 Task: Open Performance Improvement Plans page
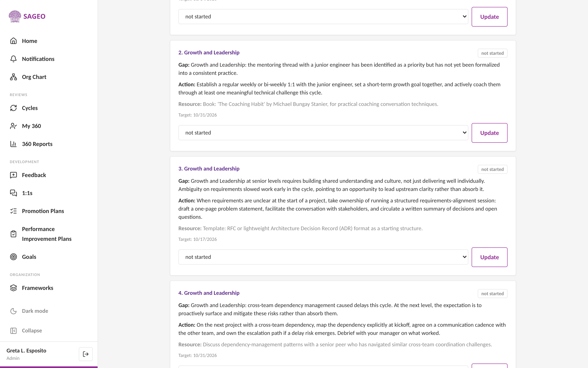[47, 234]
